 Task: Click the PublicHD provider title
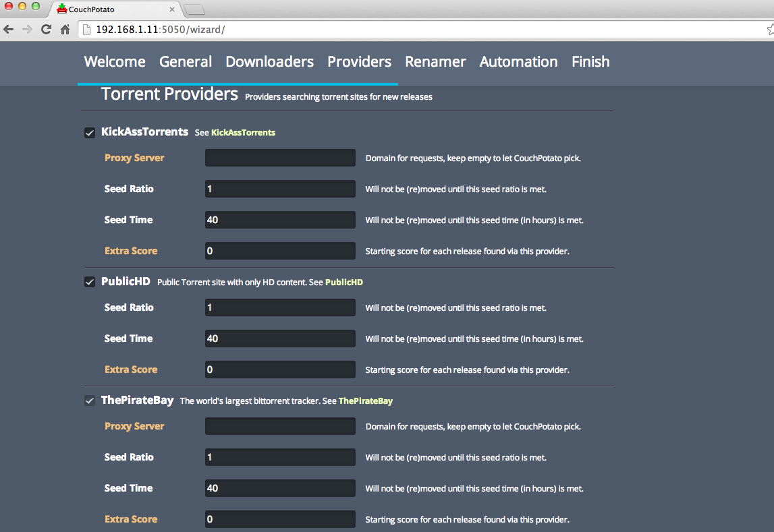[x=126, y=282]
